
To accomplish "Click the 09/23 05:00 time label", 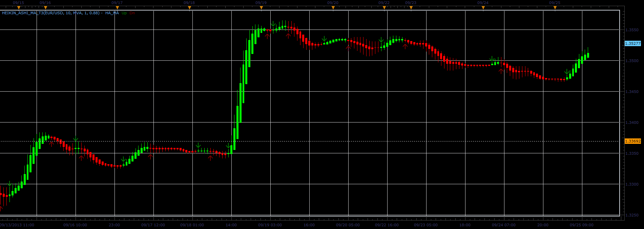I will tap(426, 225).
